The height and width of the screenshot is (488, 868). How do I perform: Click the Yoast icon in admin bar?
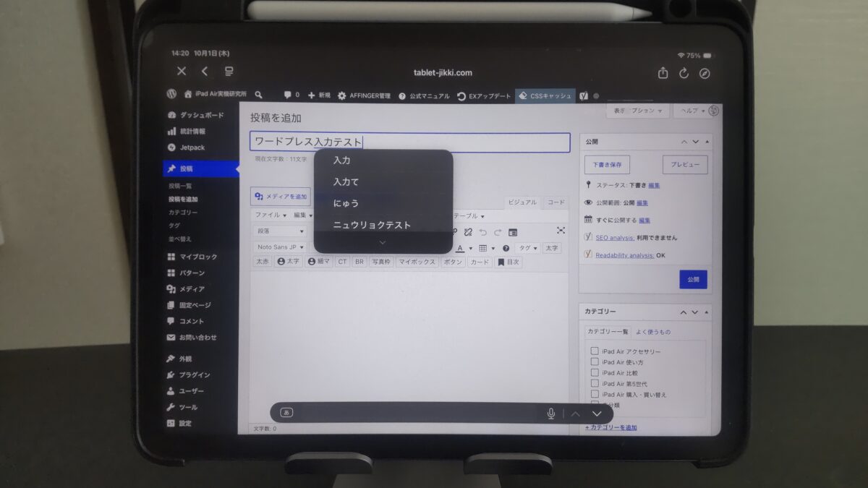click(x=583, y=95)
